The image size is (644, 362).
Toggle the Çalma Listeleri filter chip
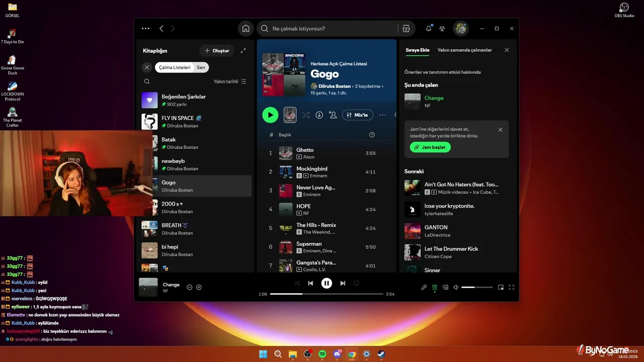[175, 67]
